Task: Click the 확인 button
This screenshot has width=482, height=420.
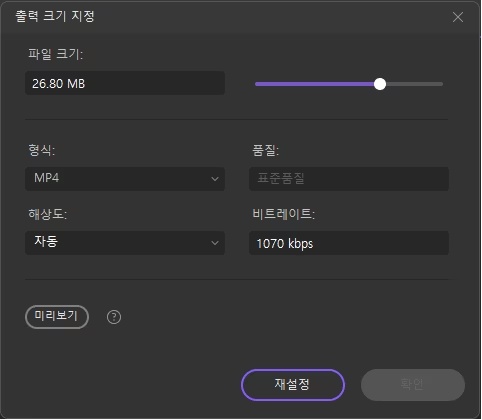Action: click(x=413, y=385)
